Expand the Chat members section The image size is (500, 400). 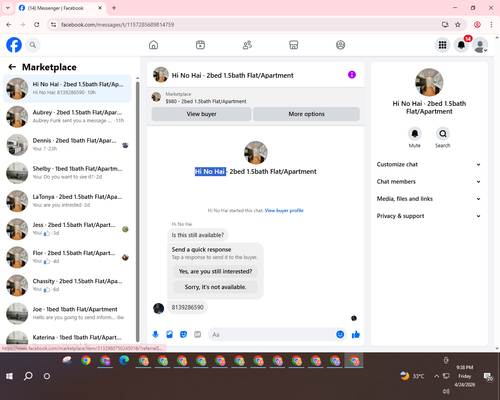tap(429, 182)
